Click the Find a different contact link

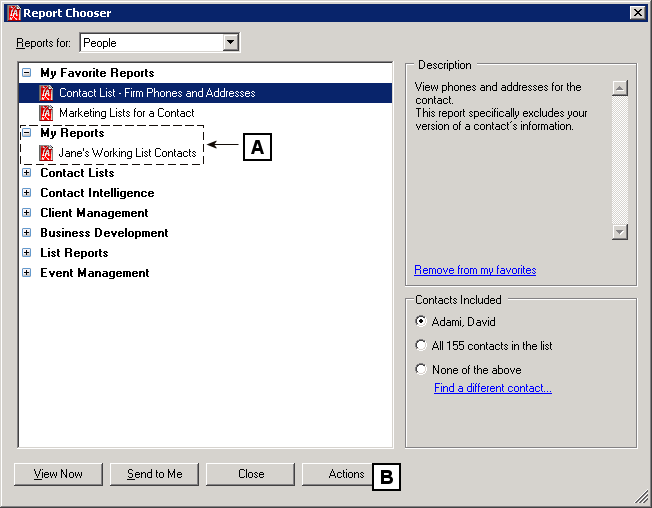click(493, 388)
